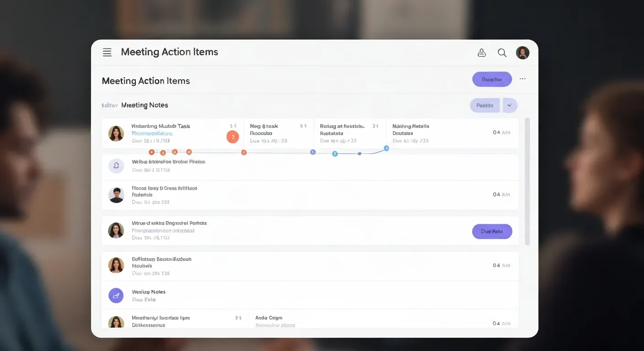
Task: Click your profile avatar in the top corner
Action: click(x=522, y=52)
